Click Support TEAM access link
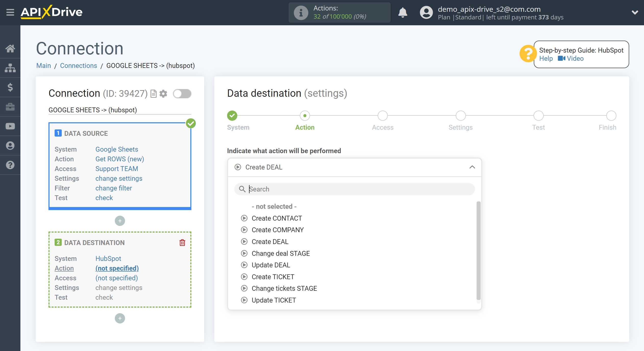This screenshot has width=644, height=351. click(117, 169)
